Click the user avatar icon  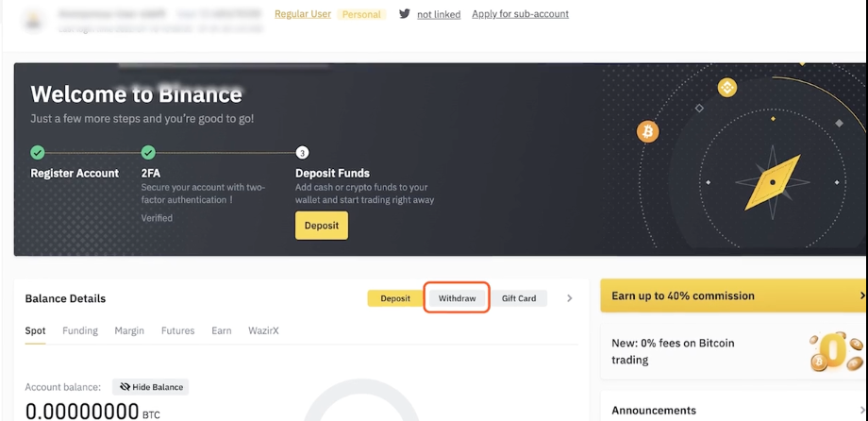(36, 20)
